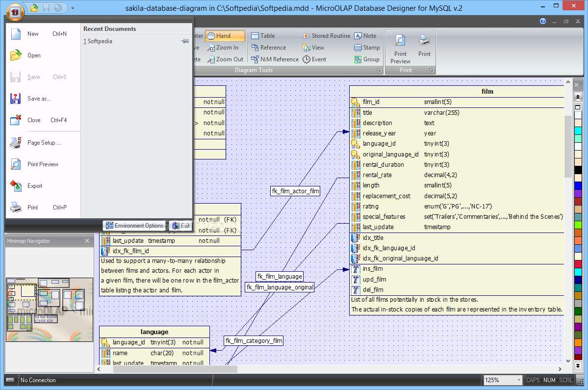Add a Stored Routine object
This screenshot has height=390, width=588.
click(x=326, y=36)
